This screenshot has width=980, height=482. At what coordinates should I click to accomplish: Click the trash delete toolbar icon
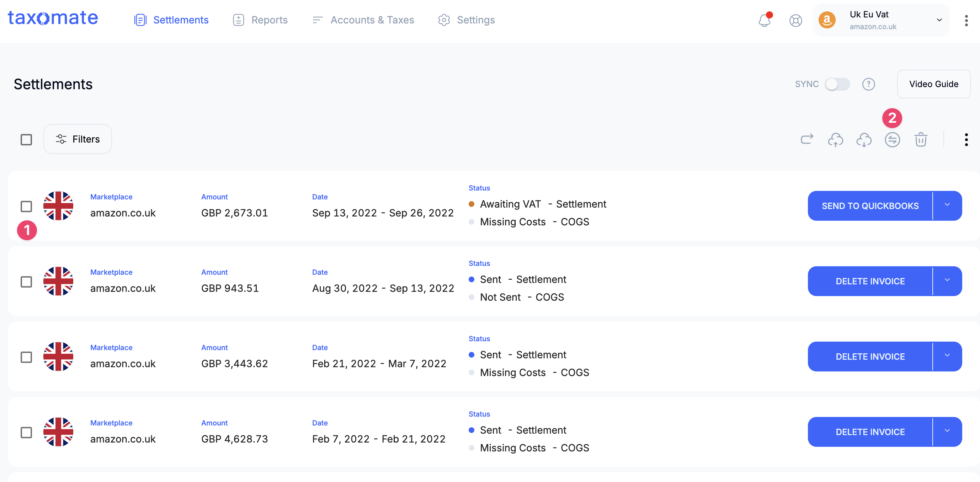tap(921, 139)
